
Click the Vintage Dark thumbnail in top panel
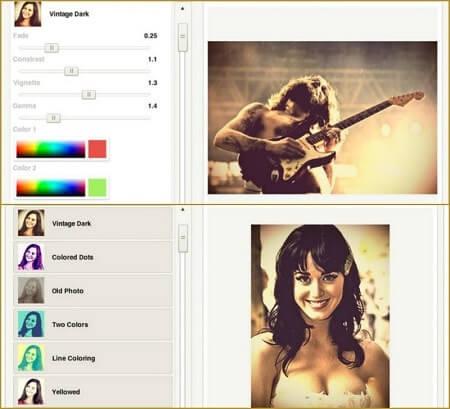[x=28, y=14]
